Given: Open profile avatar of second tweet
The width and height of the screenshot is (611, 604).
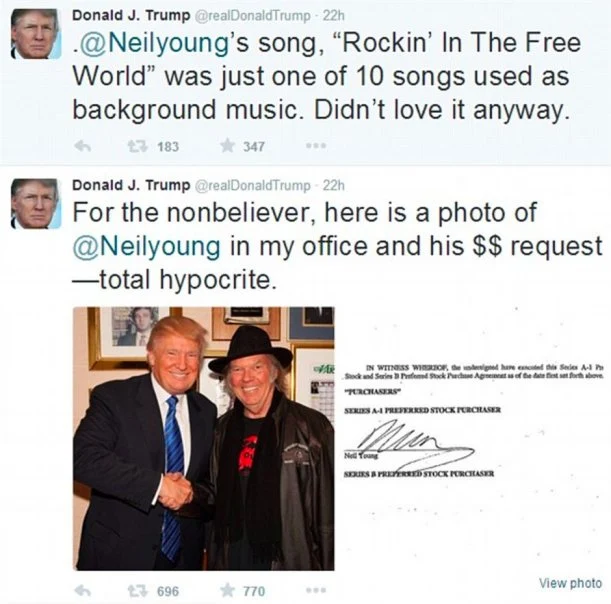Looking at the screenshot, I should (x=36, y=203).
